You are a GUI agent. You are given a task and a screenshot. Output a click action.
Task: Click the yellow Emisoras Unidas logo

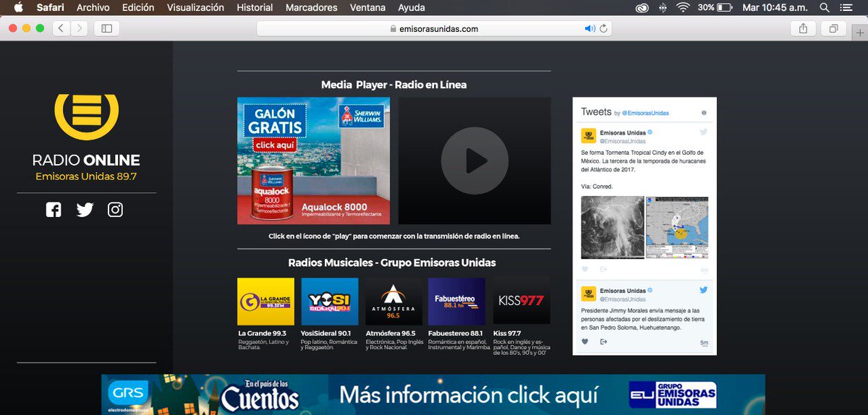[x=86, y=116]
